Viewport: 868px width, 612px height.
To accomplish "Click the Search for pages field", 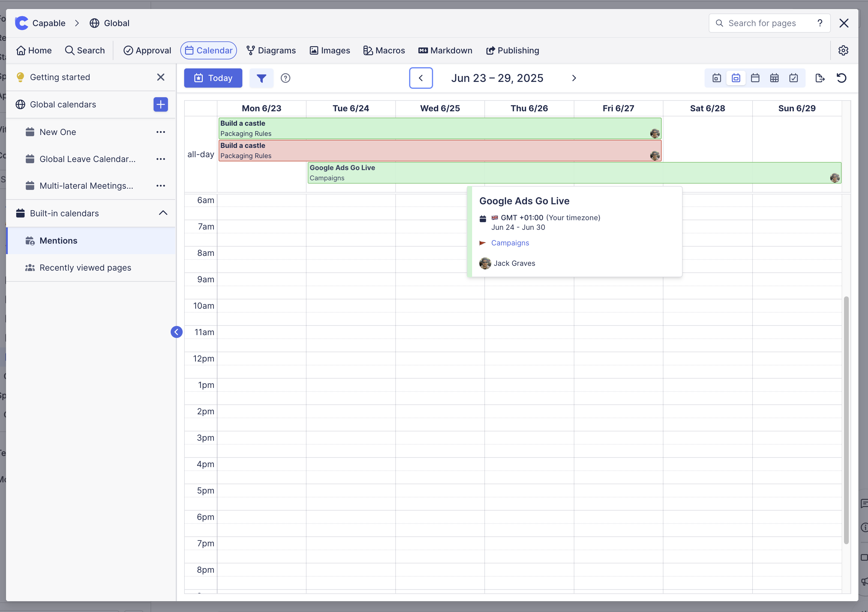I will pos(762,23).
